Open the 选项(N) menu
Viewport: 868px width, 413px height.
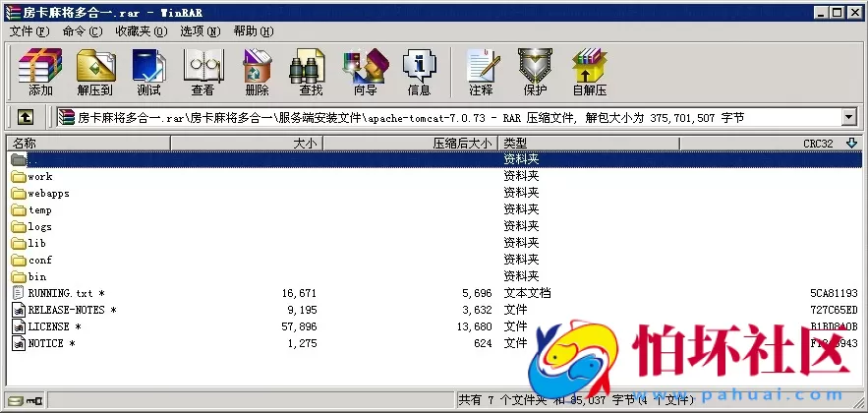[x=200, y=31]
